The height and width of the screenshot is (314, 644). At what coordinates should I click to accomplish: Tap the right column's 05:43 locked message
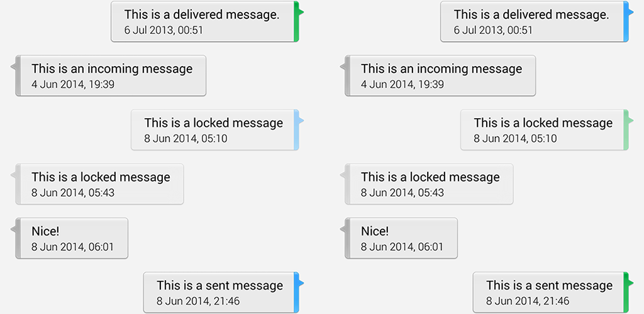pos(430,183)
